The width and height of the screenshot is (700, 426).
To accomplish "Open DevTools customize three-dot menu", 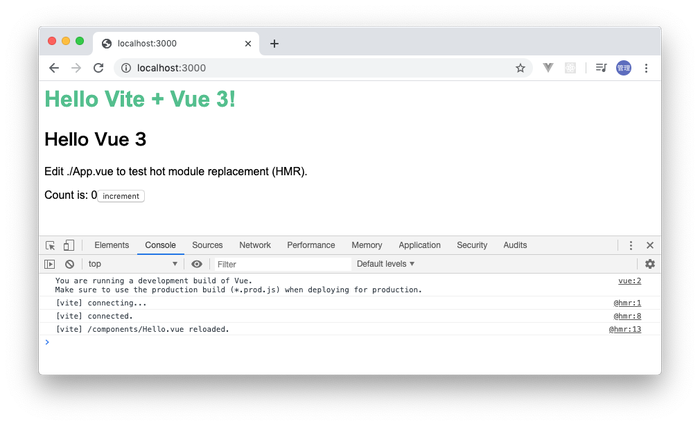I will click(631, 245).
